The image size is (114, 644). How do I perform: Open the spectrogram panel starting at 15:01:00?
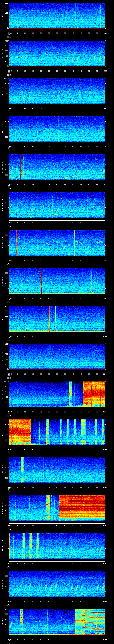(57, 16)
